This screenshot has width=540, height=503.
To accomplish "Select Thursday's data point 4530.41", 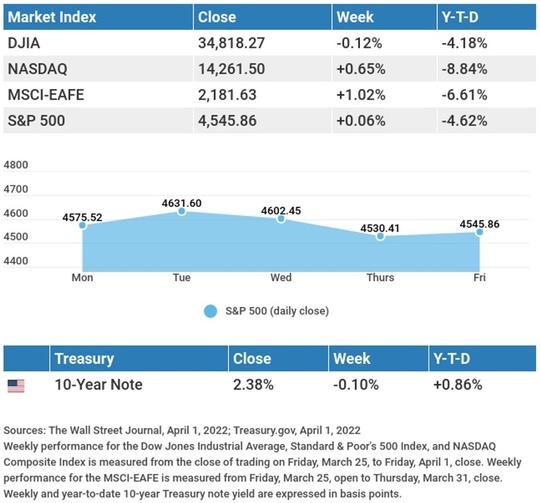I will click(x=380, y=236).
